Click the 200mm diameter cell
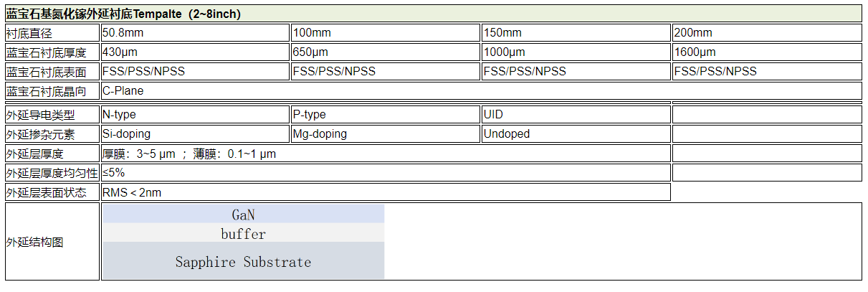Viewport: 868px width, 292px height. (767, 33)
